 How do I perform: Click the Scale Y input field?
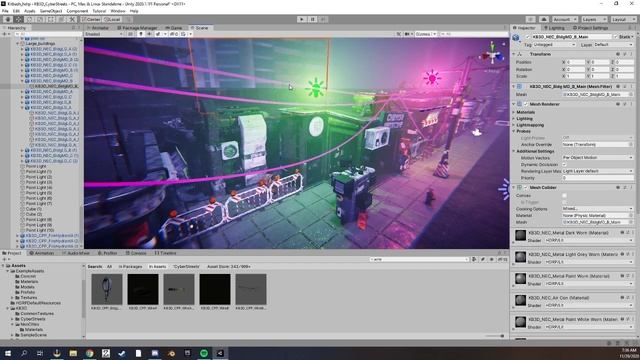(x=601, y=76)
